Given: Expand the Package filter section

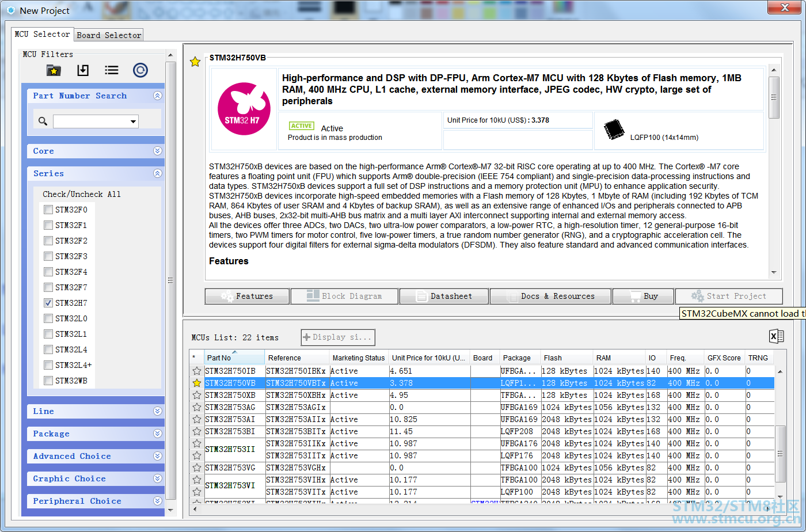Looking at the screenshot, I should 157,434.
